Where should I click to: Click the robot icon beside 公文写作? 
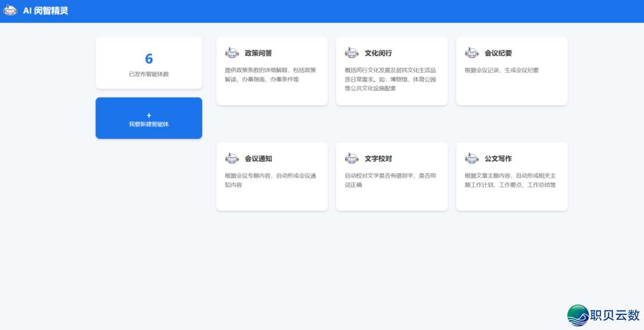pyautogui.click(x=472, y=159)
